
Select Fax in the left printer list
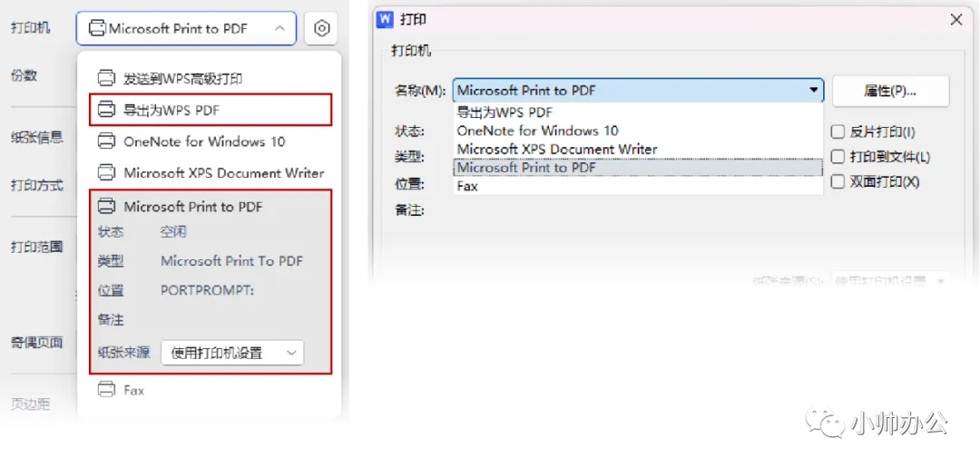(210, 390)
